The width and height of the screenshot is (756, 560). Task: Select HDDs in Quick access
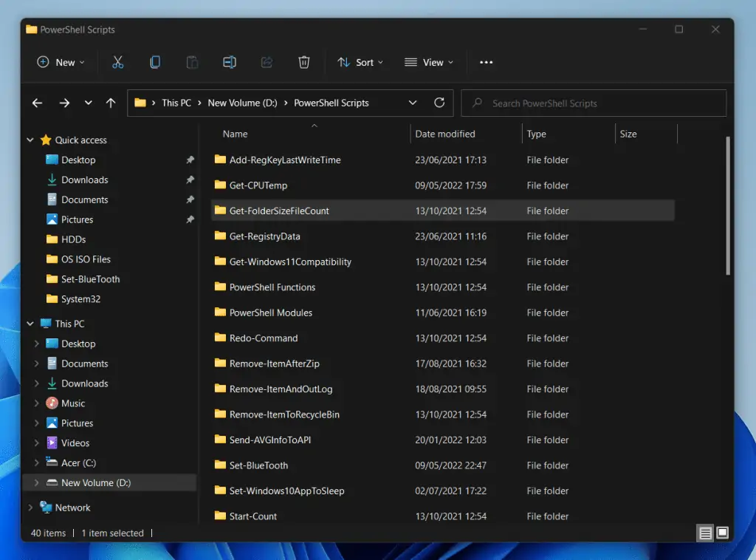[73, 239]
